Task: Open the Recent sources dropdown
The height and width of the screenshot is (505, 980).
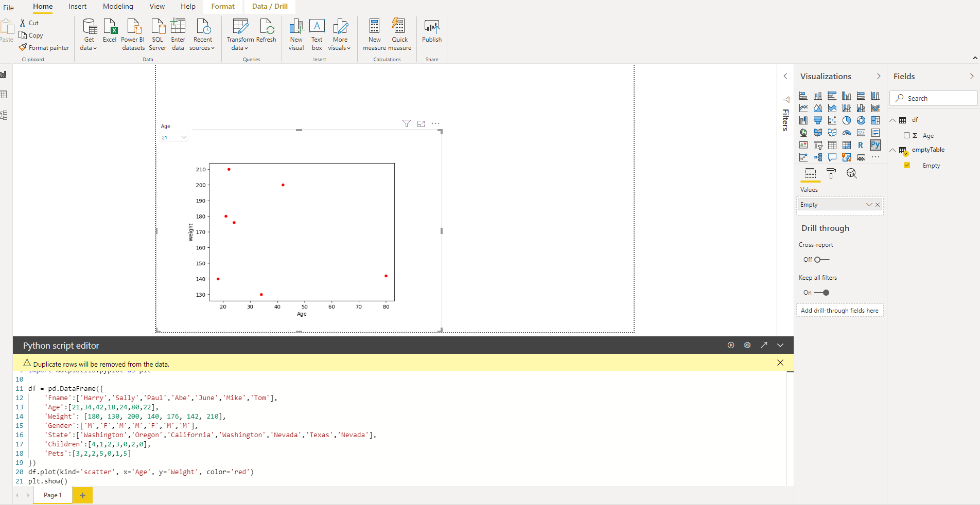Action: [202, 34]
